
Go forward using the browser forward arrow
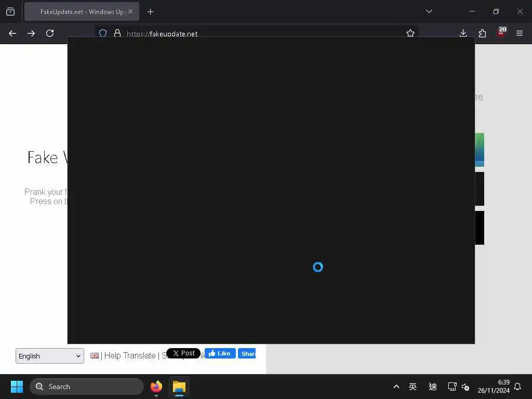[x=31, y=33]
